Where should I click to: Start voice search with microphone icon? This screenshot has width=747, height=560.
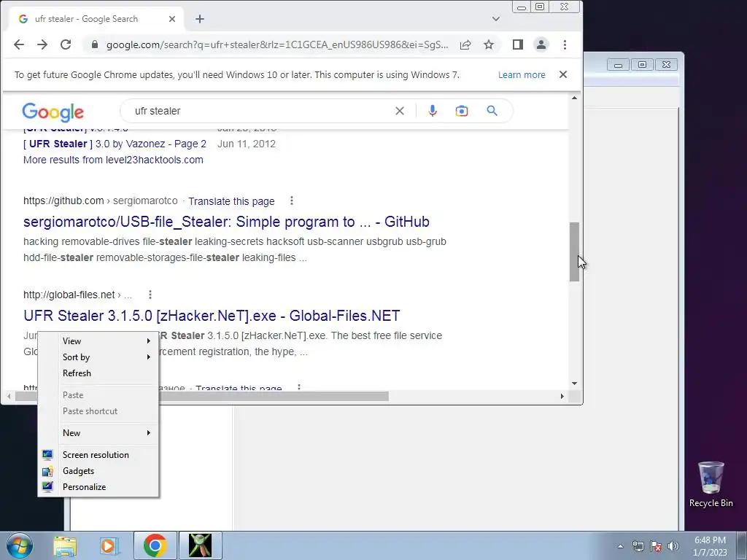click(433, 111)
